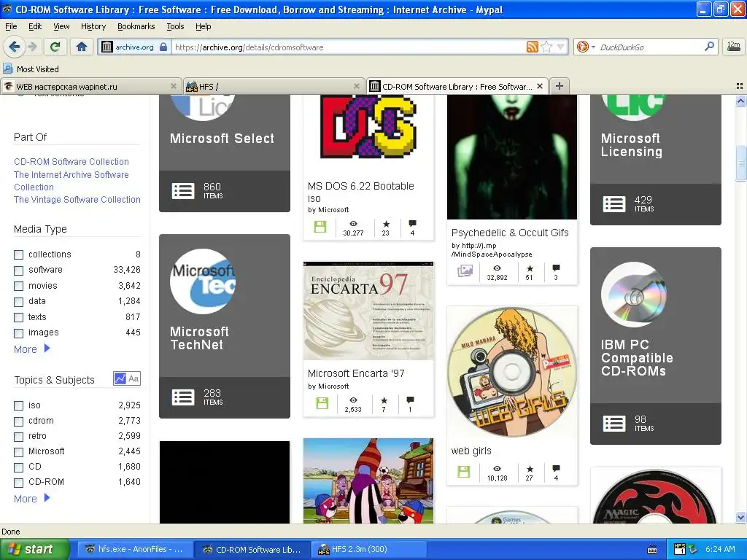Go back with the browser Back arrow
This screenshot has width=747, height=560.
14,47
